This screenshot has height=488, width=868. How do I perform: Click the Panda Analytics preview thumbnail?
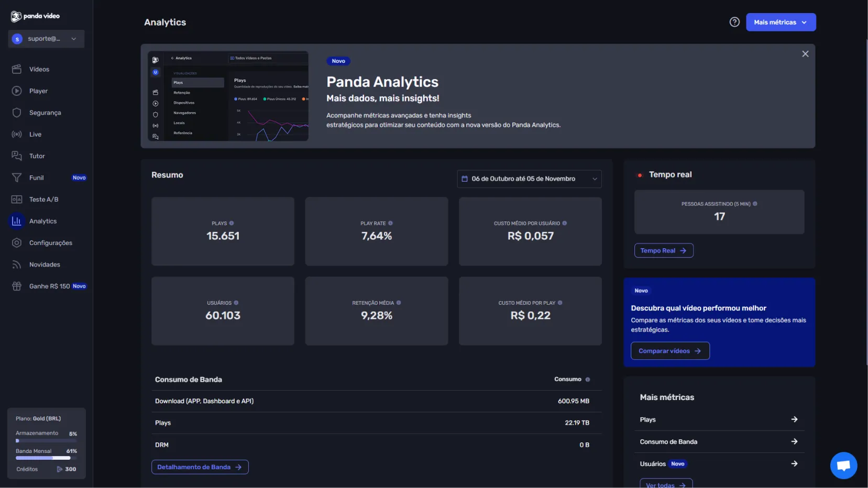pos(228,96)
